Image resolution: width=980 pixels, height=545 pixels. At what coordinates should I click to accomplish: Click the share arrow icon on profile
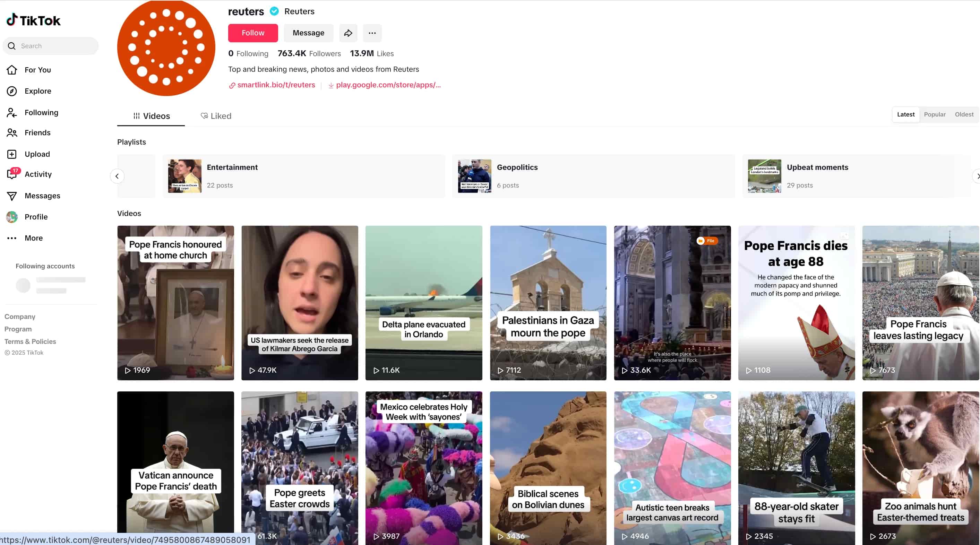(348, 33)
